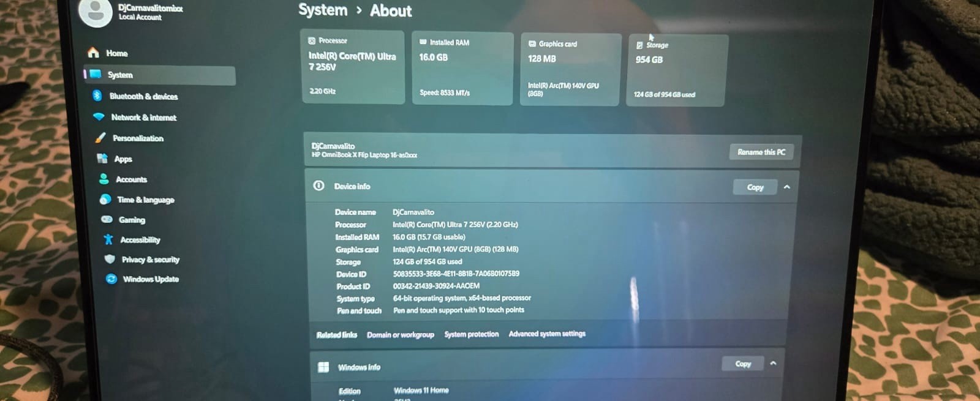Click the Device info circle icon
The image size is (980, 401).
pos(318,186)
